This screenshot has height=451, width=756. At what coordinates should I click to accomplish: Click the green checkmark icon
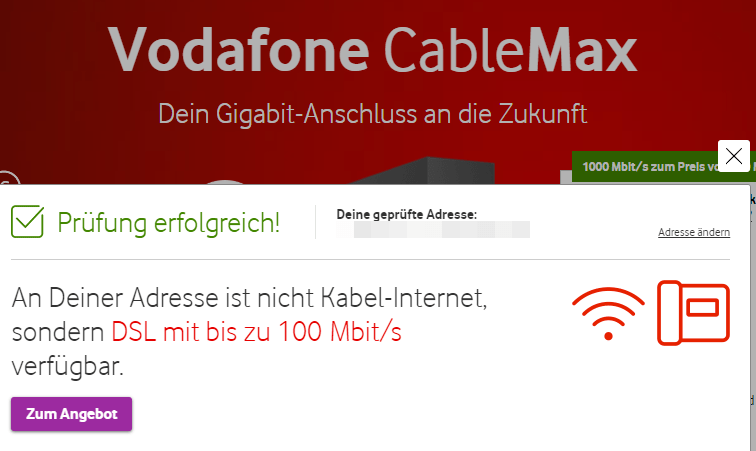[x=27, y=221]
